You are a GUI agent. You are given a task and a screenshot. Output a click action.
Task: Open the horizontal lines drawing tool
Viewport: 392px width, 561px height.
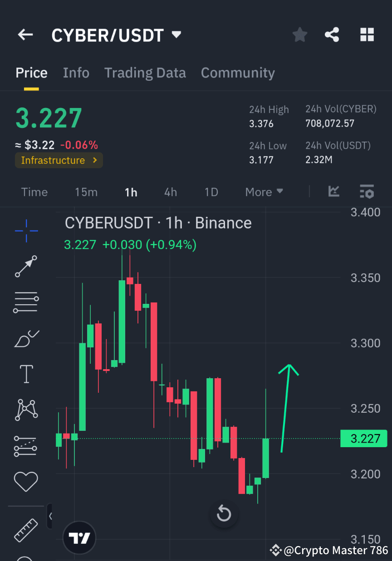(x=26, y=302)
